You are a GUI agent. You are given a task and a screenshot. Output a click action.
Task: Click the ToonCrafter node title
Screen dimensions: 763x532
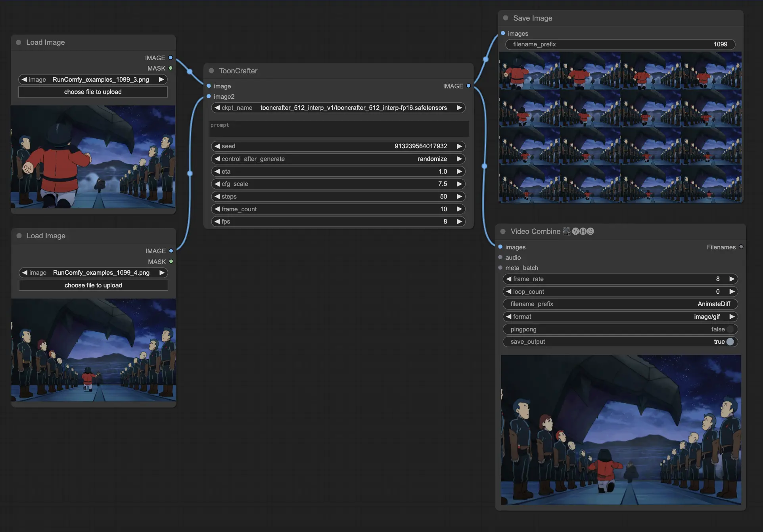[x=238, y=71]
